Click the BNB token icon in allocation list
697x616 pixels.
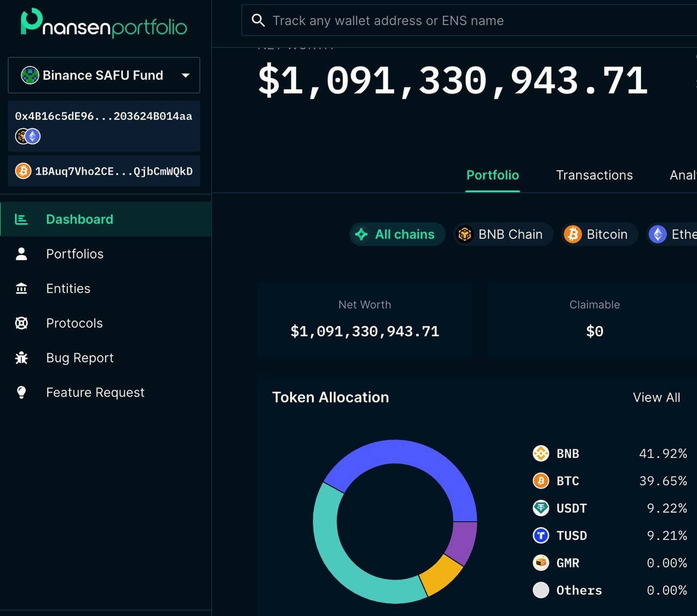click(x=541, y=453)
